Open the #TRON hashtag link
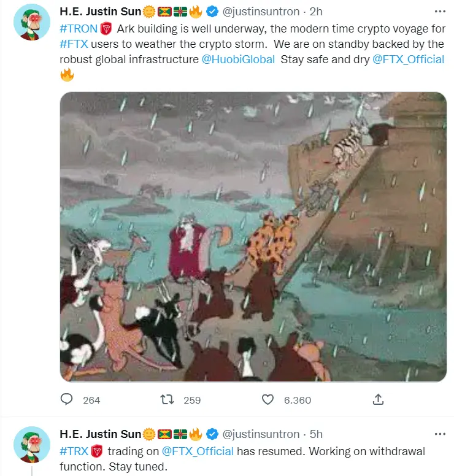 79,29
